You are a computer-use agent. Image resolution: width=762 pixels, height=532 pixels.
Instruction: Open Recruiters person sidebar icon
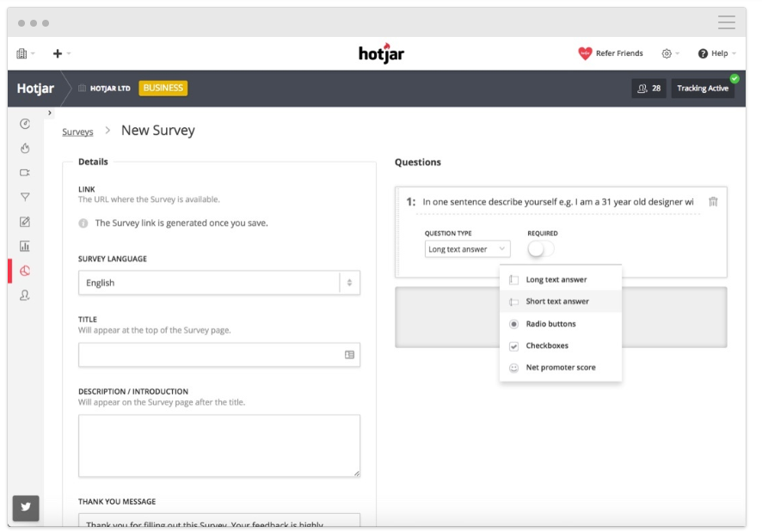25,295
